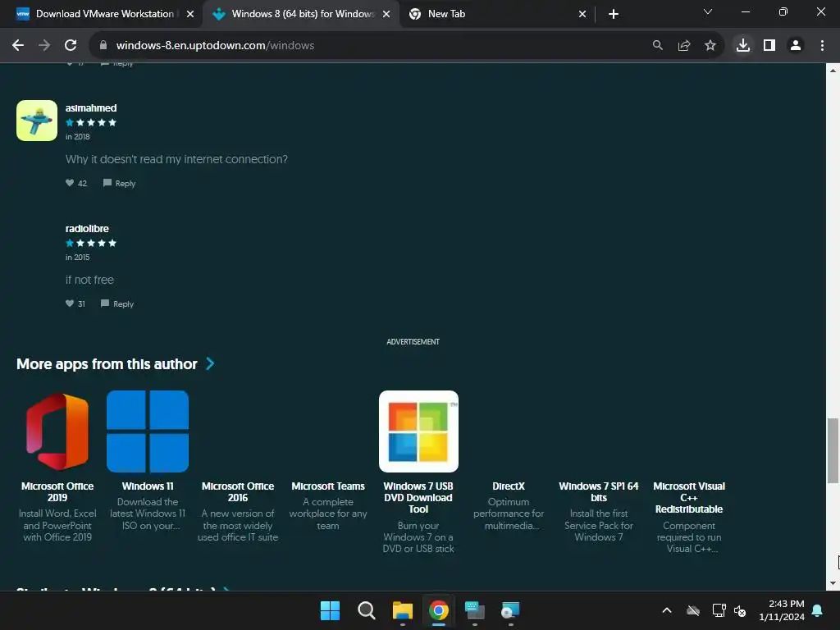
Task: Open Windows 7 USB DVD Download Tool title
Action: (418, 498)
